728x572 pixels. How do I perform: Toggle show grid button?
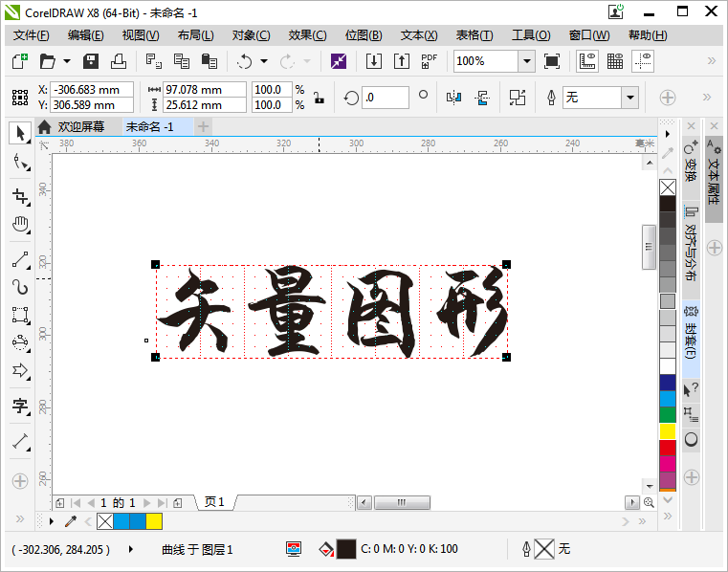point(615,61)
